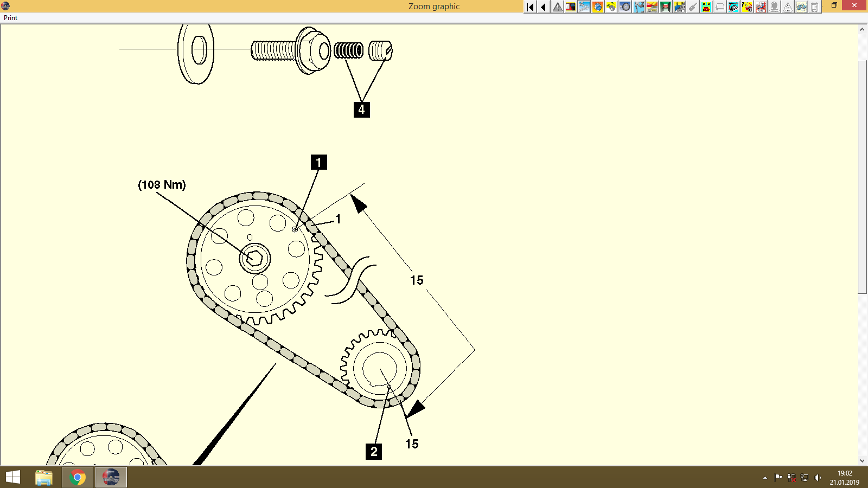
Task: Select the globe service schedules icon
Action: (x=597, y=7)
